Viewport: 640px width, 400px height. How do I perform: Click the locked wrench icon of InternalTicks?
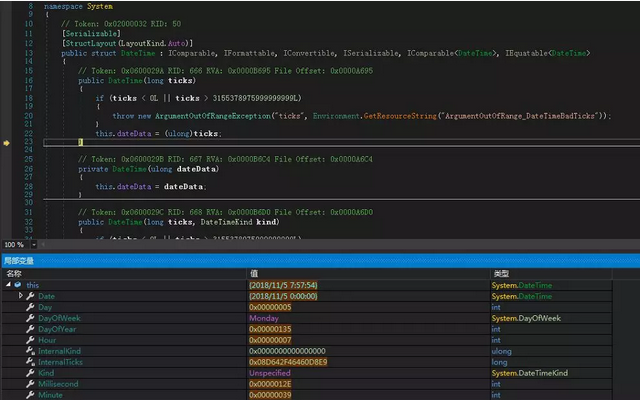coord(30,362)
